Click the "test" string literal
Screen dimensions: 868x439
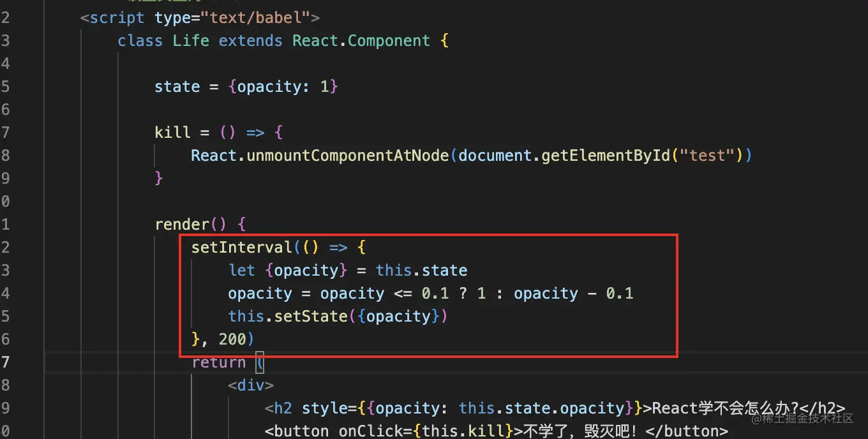[708, 155]
